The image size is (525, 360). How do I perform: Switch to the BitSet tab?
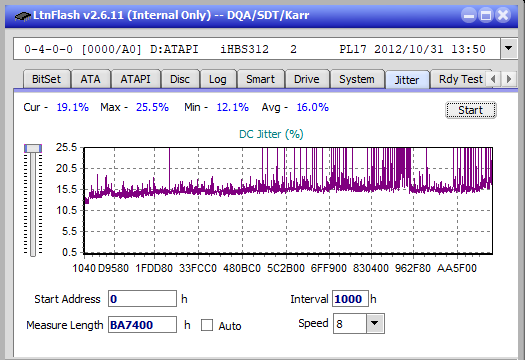click(47, 79)
